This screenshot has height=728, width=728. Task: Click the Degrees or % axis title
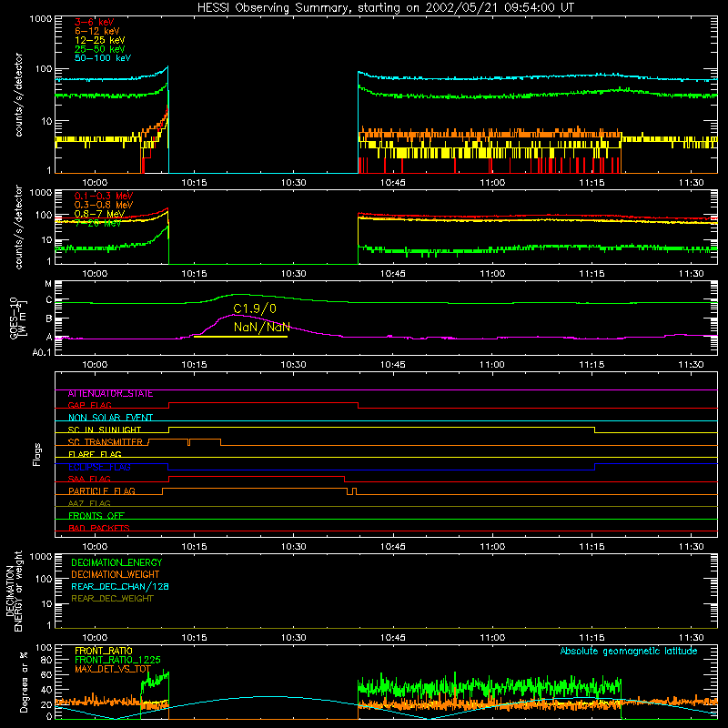click(x=24, y=682)
